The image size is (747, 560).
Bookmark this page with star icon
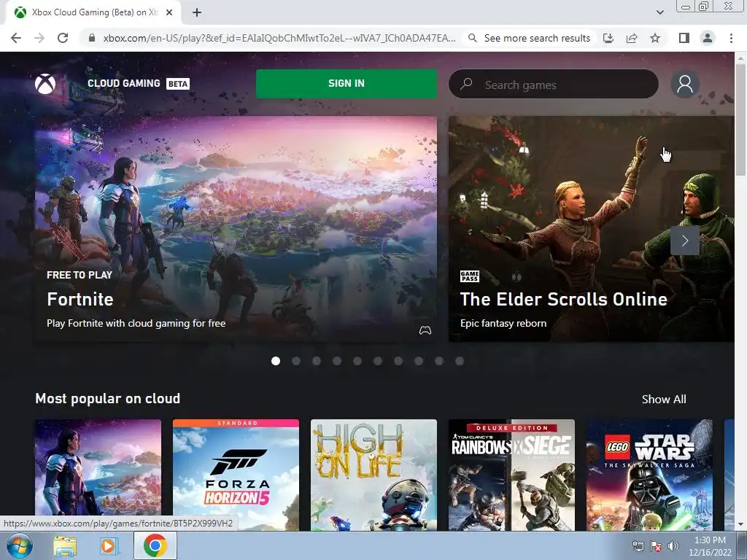tap(655, 38)
